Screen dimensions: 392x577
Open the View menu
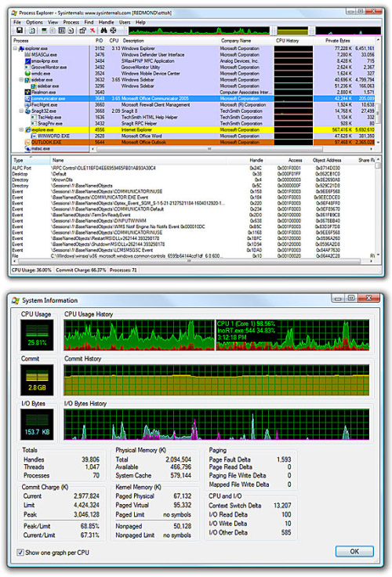[53, 23]
